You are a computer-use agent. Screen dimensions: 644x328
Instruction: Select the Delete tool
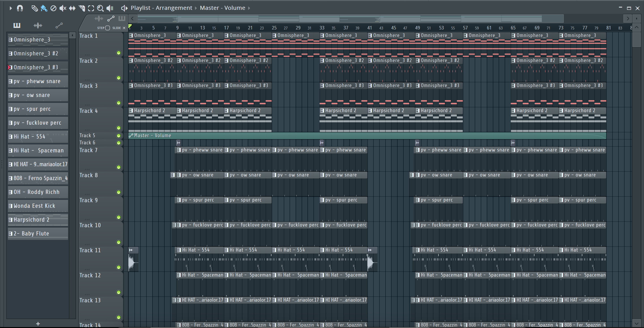(x=53, y=8)
